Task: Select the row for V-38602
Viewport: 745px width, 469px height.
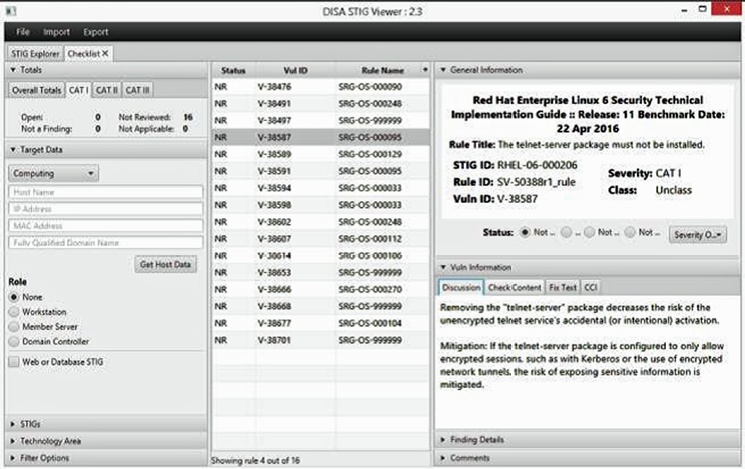Action: 321,222
